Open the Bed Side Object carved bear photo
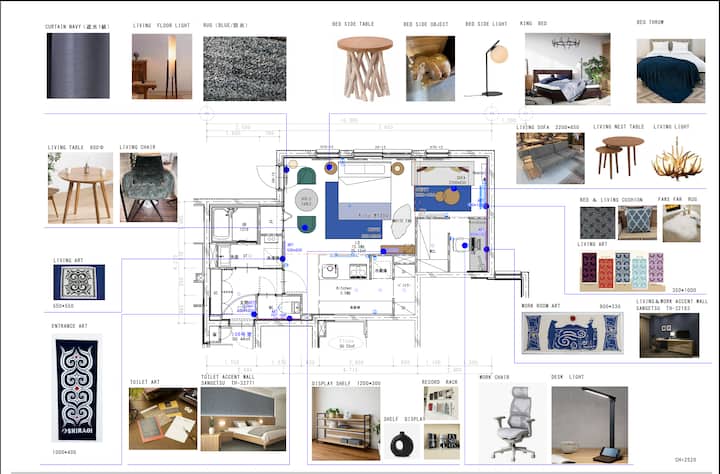Screen dimensions: 720x474 pos(430,68)
